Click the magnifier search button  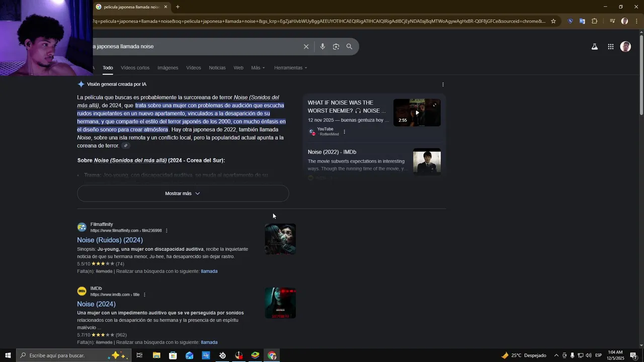(349, 47)
